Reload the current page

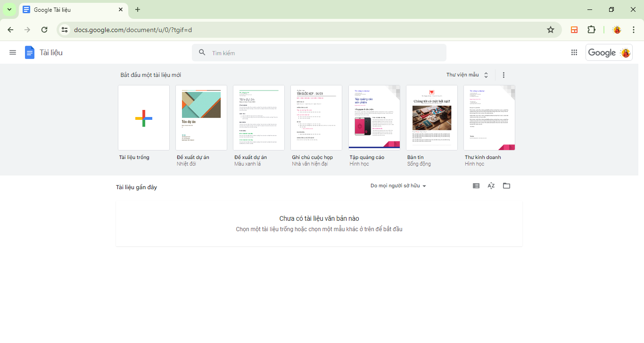44,30
